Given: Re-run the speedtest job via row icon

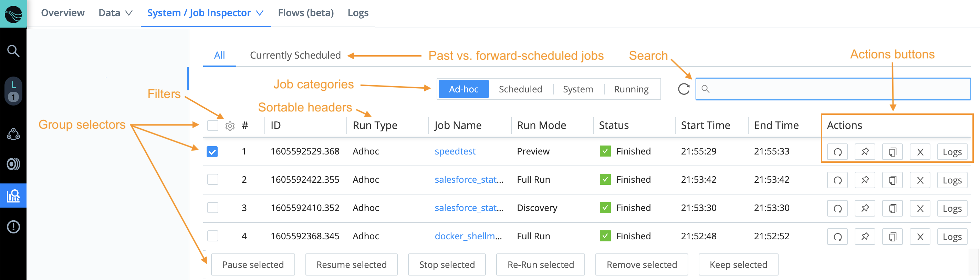Looking at the screenshot, I should coord(837,152).
